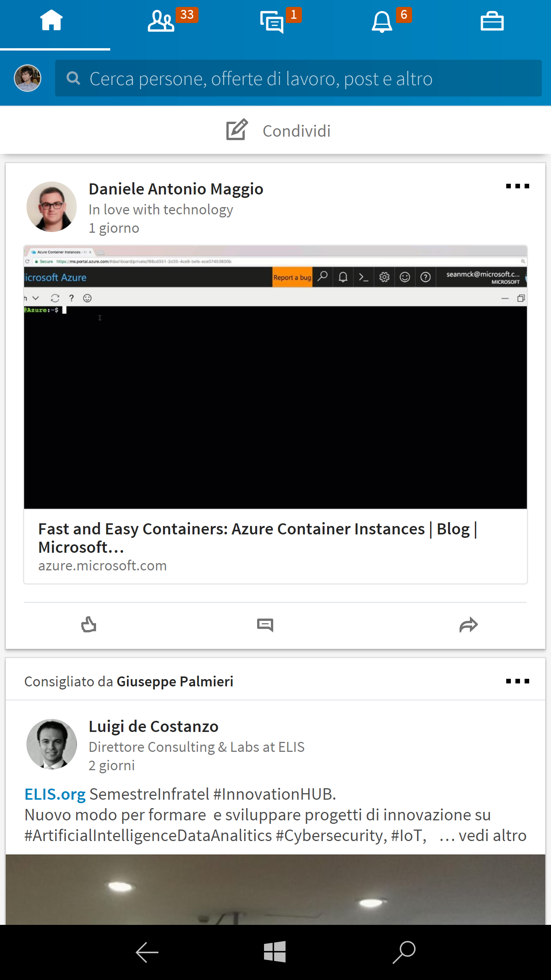The height and width of the screenshot is (980, 551).
Task: Like Daniele's post with thumbs-up icon
Action: tap(89, 625)
